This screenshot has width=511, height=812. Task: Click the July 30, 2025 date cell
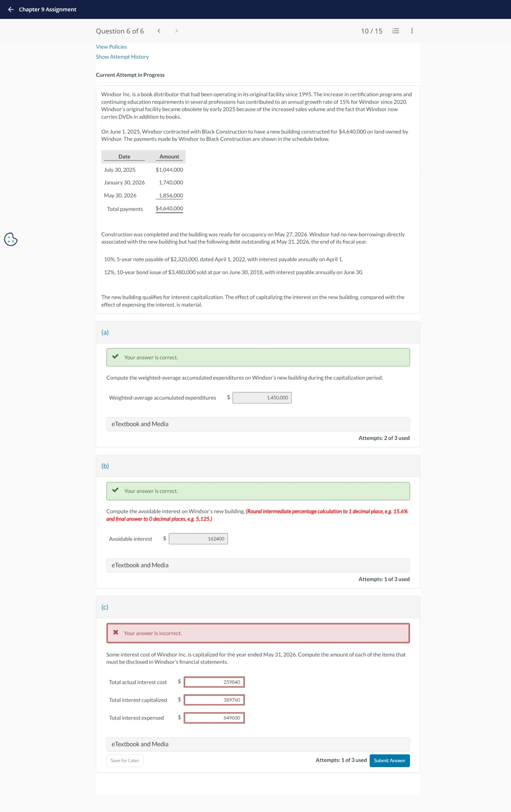pos(120,170)
